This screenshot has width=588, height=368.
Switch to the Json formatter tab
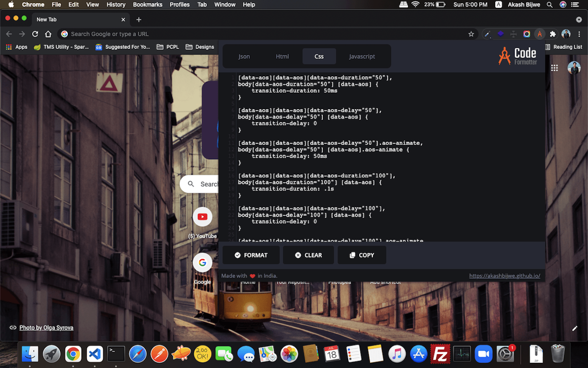point(244,56)
